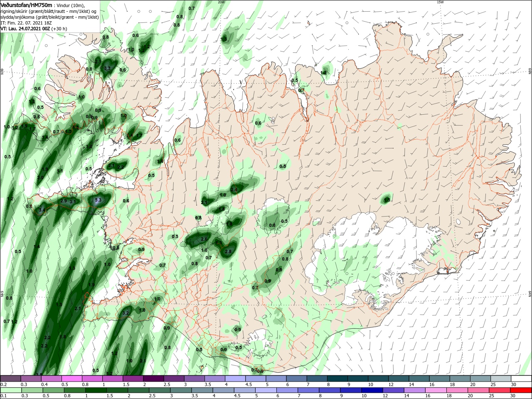Pick the bright magenta swatch in the snow legend
The height and width of the screenshot is (399, 532).
pos(72,379)
